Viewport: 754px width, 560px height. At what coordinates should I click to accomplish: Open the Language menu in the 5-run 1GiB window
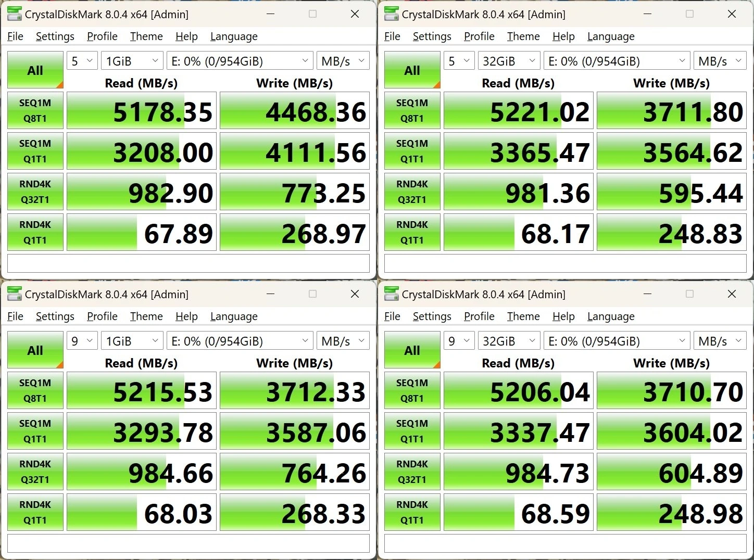tap(234, 36)
